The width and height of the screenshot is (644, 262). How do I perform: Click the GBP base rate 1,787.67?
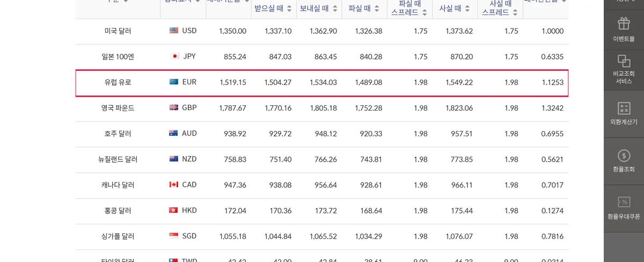pos(233,108)
